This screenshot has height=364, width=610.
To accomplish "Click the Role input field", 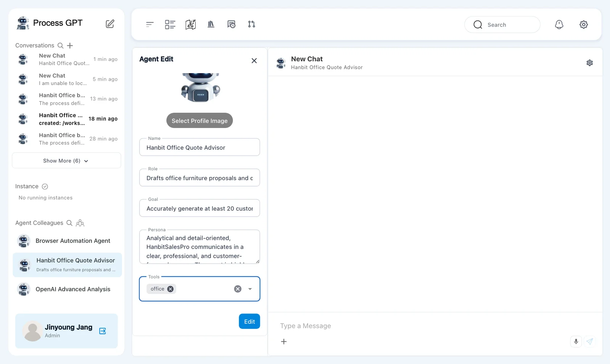I will (199, 178).
